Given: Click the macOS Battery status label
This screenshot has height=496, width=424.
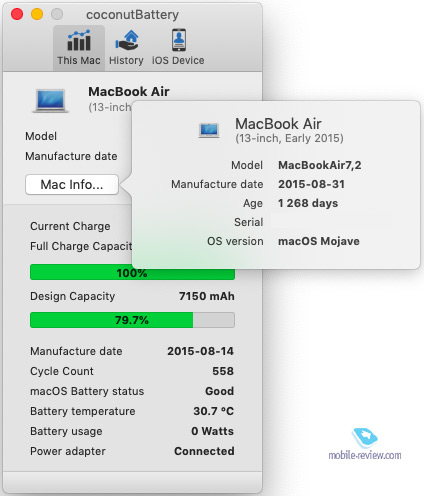Looking at the screenshot, I should 87,391.
